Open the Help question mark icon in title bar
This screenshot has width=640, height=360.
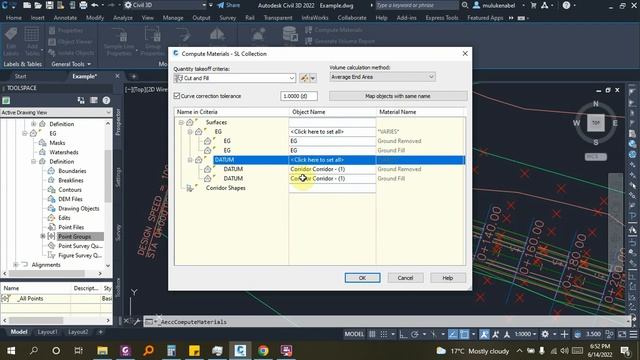point(566,5)
